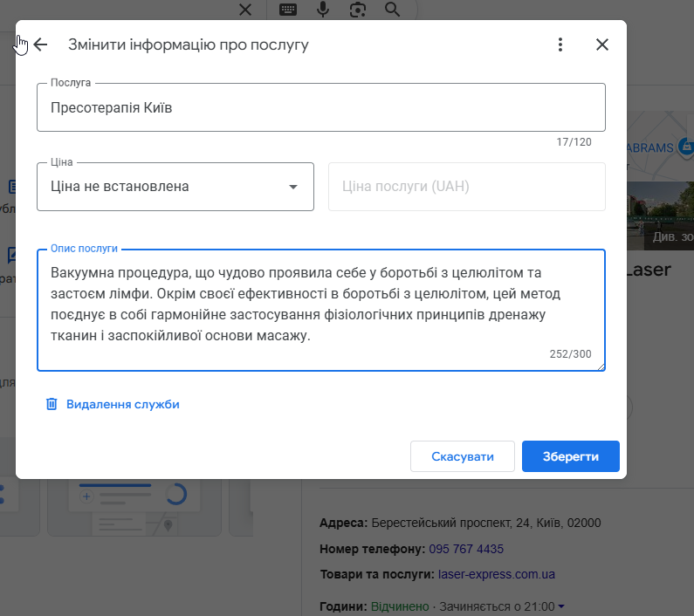This screenshot has height=616, width=694.
Task: Expand the opening hours dropdown arrow
Action: click(x=561, y=606)
